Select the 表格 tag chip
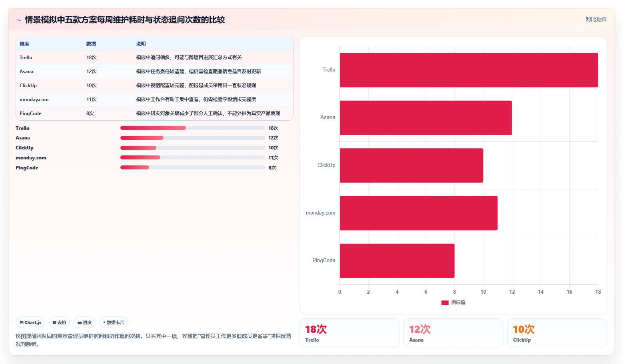The width and height of the screenshot is (623, 364). coord(59,322)
